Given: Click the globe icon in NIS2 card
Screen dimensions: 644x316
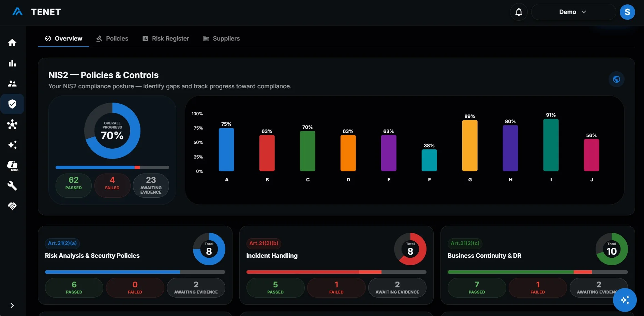Looking at the screenshot, I should (x=616, y=79).
